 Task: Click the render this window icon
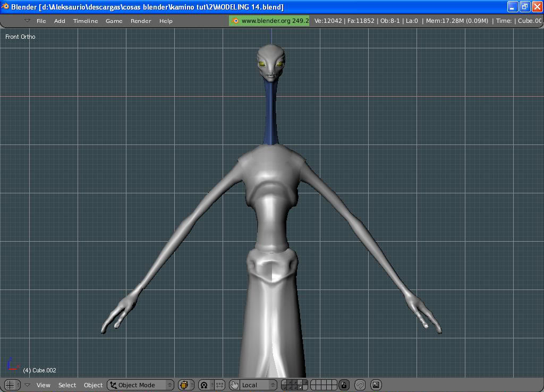click(x=376, y=385)
